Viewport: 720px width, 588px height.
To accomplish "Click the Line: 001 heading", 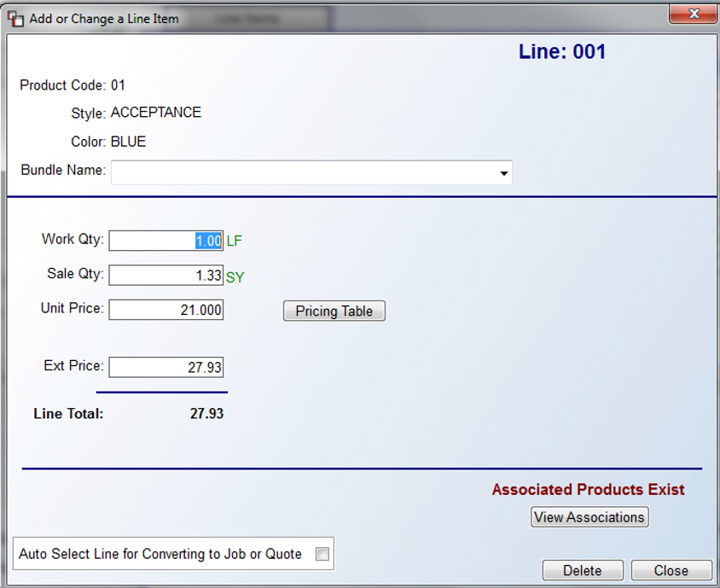I will [x=562, y=51].
